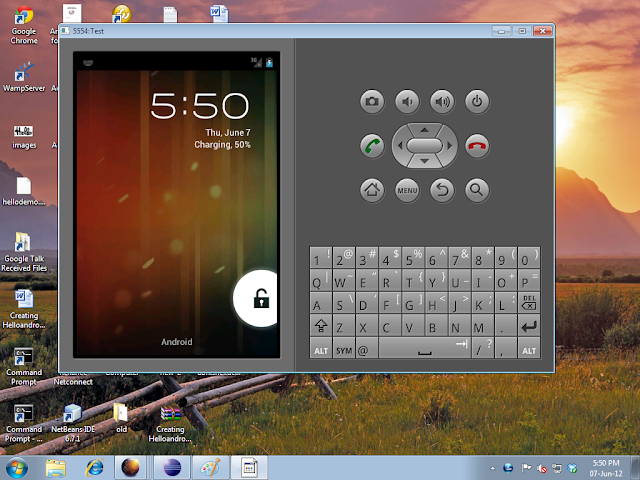The width and height of the screenshot is (640, 480).
Task: Select the old folder on desktop
Action: tap(121, 418)
